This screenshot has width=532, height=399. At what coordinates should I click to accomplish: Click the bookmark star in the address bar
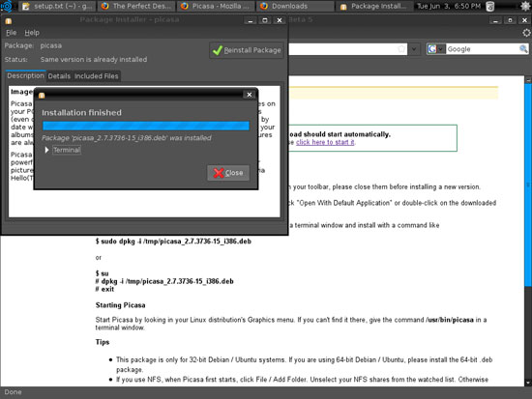pyautogui.click(x=401, y=49)
